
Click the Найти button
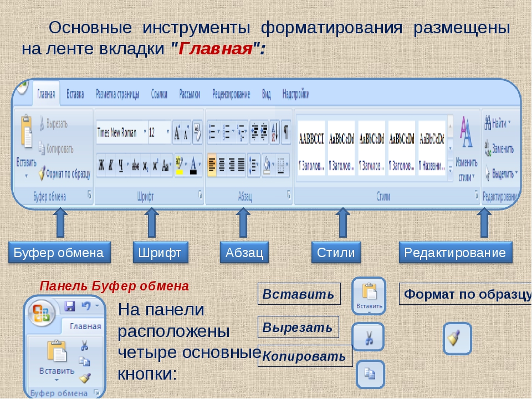tap(498, 123)
